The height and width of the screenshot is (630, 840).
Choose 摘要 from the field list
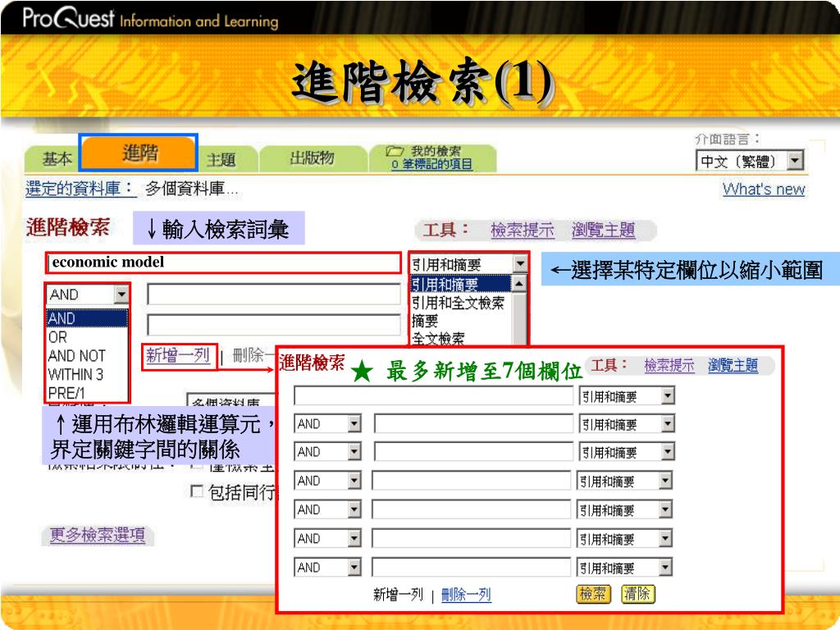[x=426, y=321]
